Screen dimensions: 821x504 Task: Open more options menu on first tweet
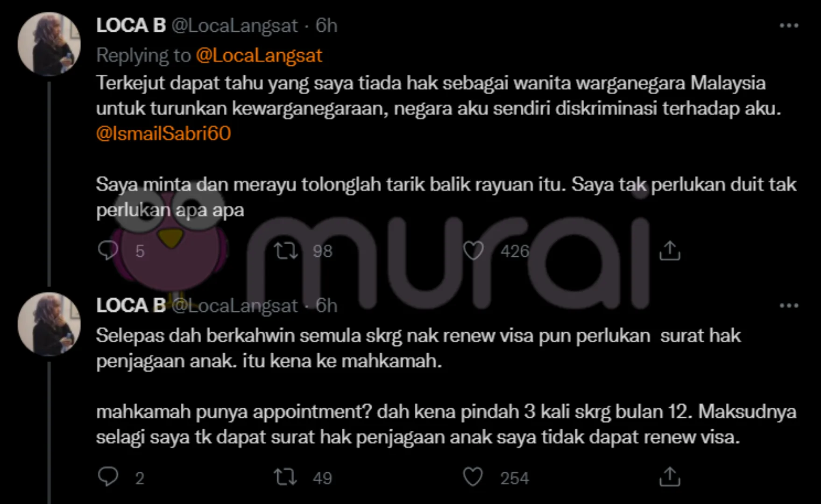(789, 26)
